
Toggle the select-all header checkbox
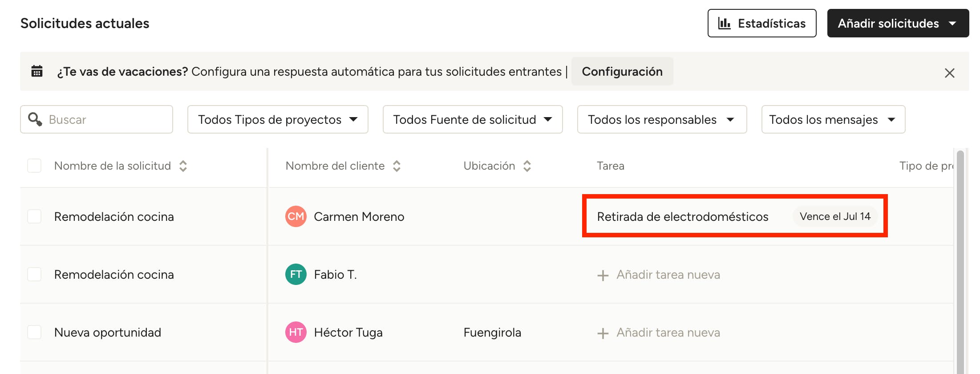point(34,166)
